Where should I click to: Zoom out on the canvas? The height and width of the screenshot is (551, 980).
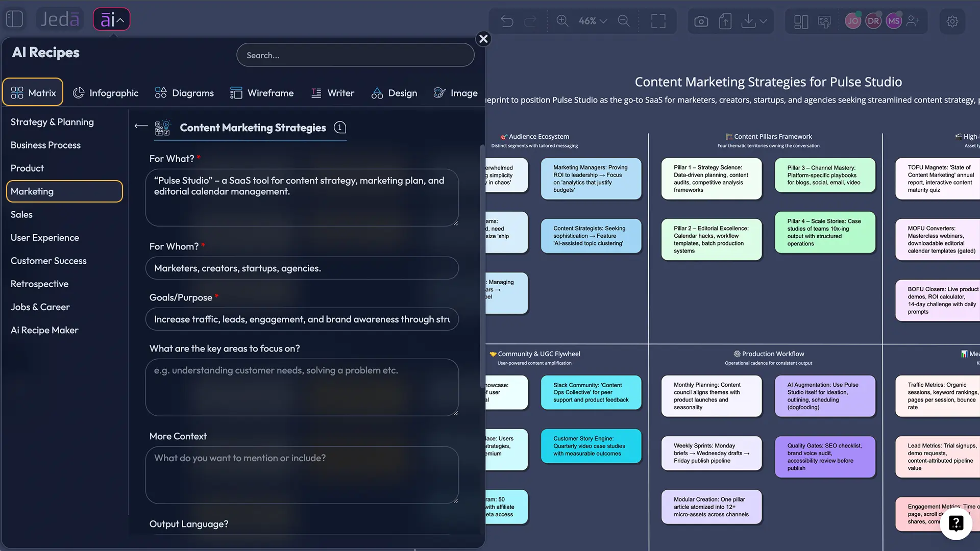tap(623, 21)
